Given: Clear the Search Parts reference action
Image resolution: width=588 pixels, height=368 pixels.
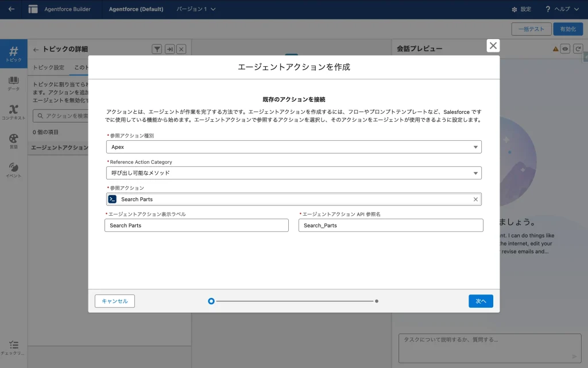Looking at the screenshot, I should pos(475,200).
